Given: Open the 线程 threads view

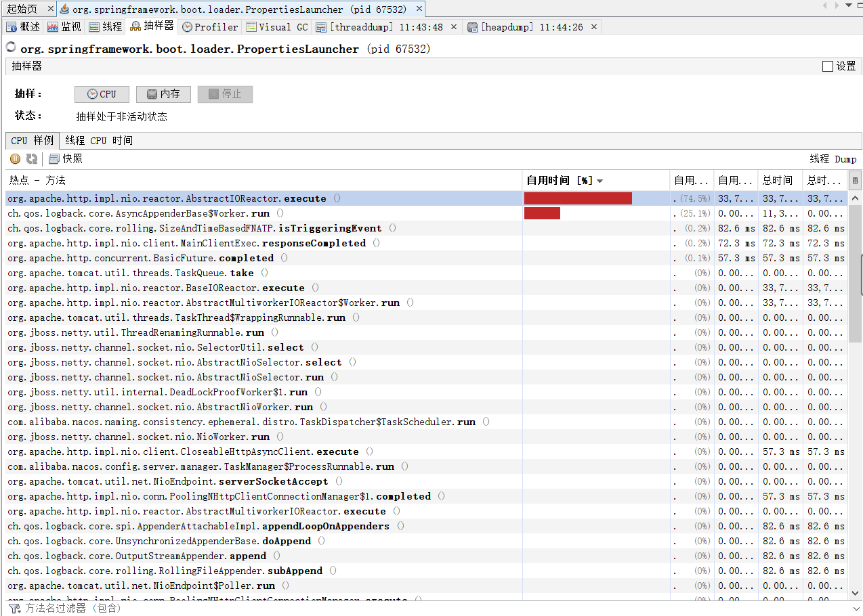Looking at the screenshot, I should [105, 26].
